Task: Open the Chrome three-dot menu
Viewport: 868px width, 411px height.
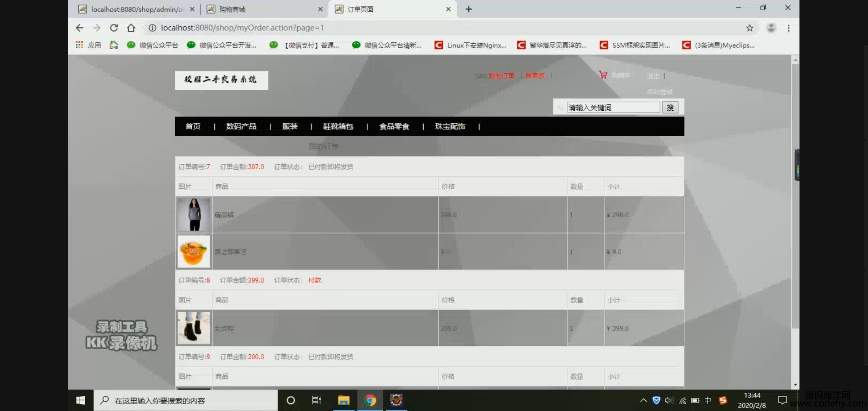Action: 788,28
